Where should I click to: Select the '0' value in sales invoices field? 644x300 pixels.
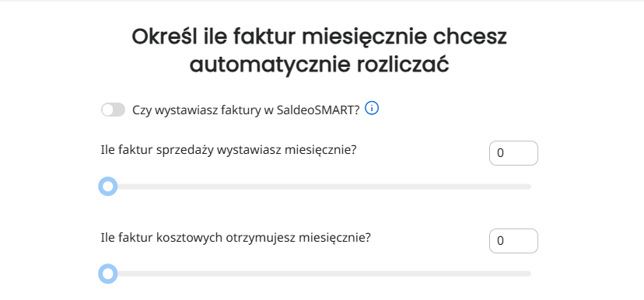[500, 153]
